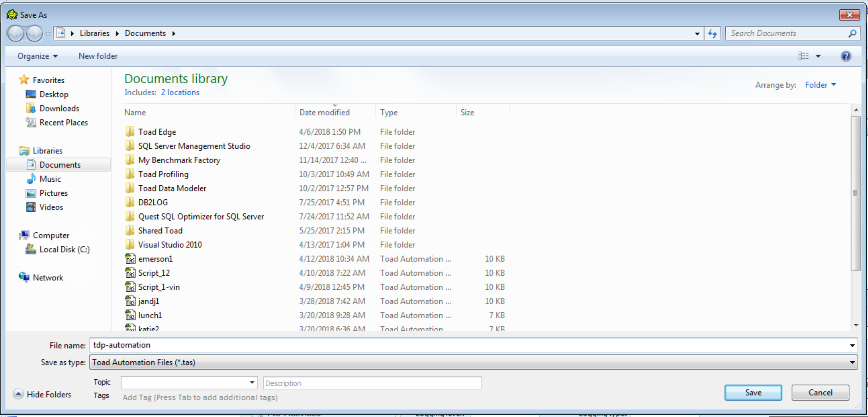Click the Description field
The image size is (868, 417).
(372, 383)
